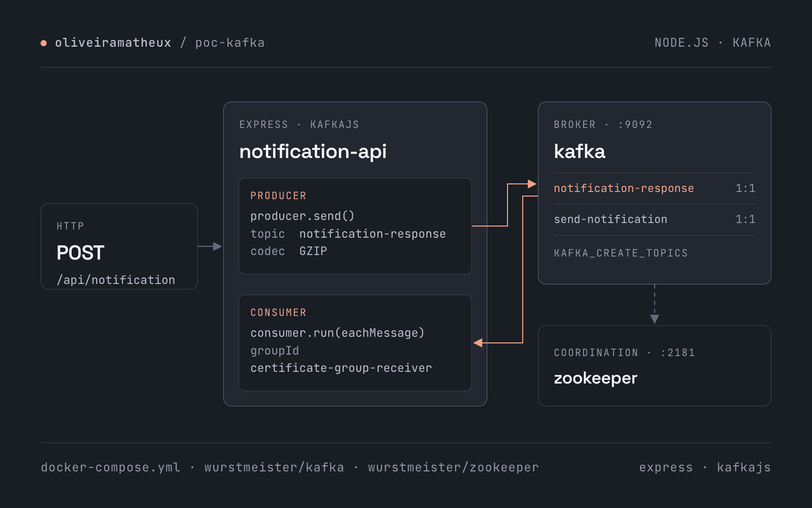Click the "groupId" key in the consumer box

click(275, 351)
